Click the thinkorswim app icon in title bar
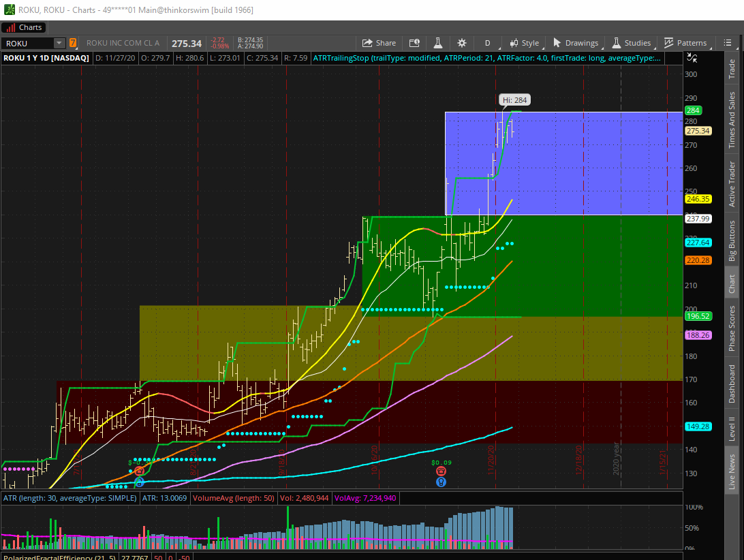744x560 pixels. point(10,10)
